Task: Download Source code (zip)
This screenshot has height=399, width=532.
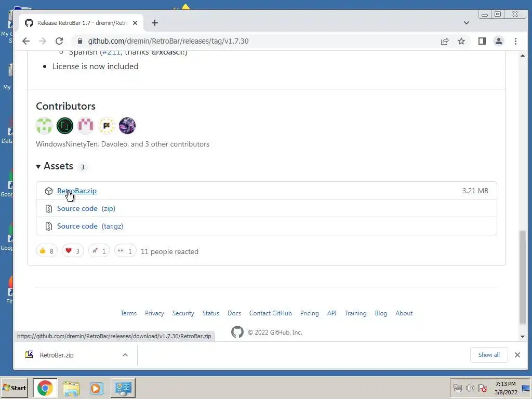Action: coord(86,208)
